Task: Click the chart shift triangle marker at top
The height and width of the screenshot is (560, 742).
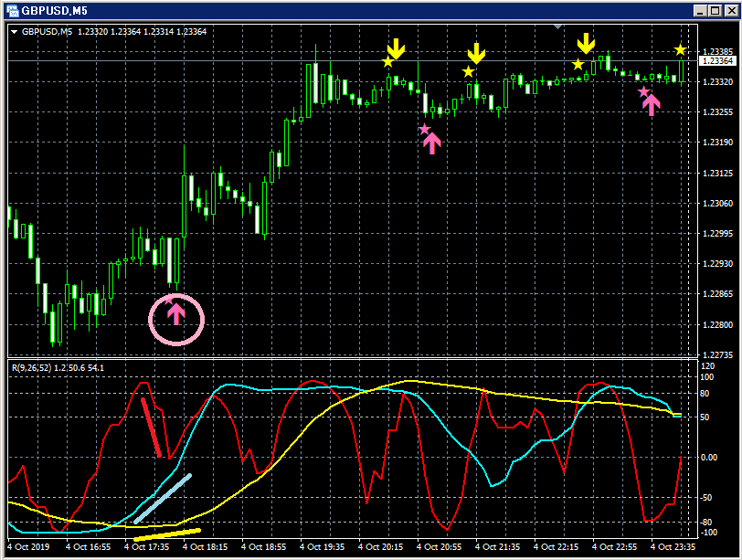Action: (x=558, y=26)
